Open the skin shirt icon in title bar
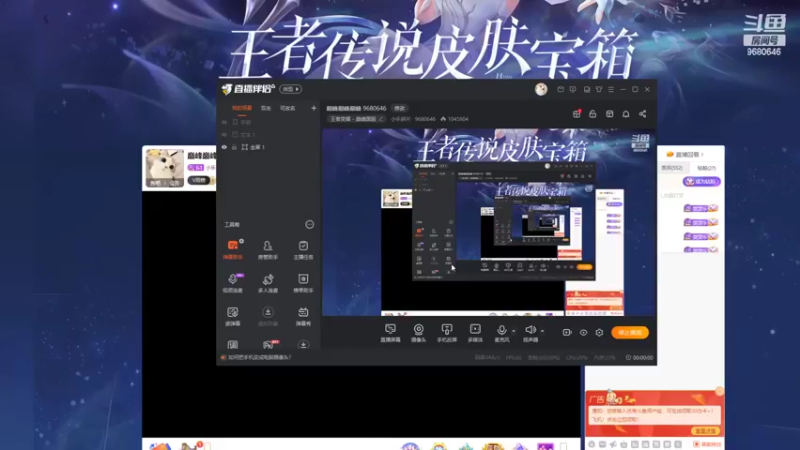This screenshot has height=450, width=800. point(599,89)
